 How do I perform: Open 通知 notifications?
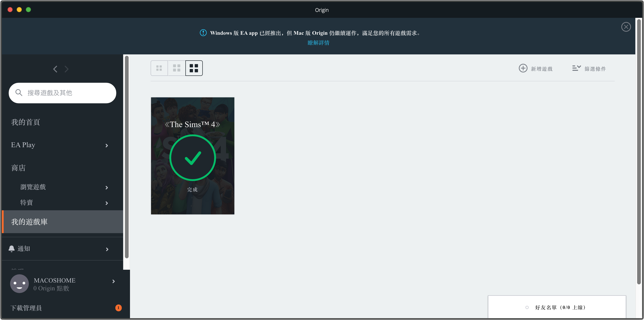(24, 249)
